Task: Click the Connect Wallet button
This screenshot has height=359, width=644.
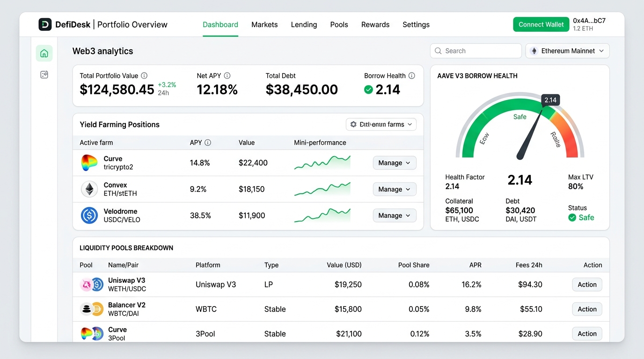Action: (541, 24)
